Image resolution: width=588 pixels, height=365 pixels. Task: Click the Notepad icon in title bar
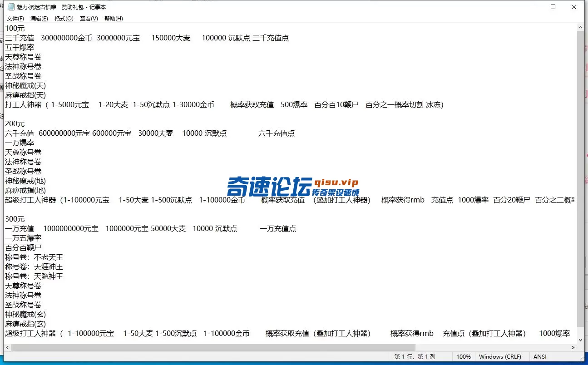point(10,7)
